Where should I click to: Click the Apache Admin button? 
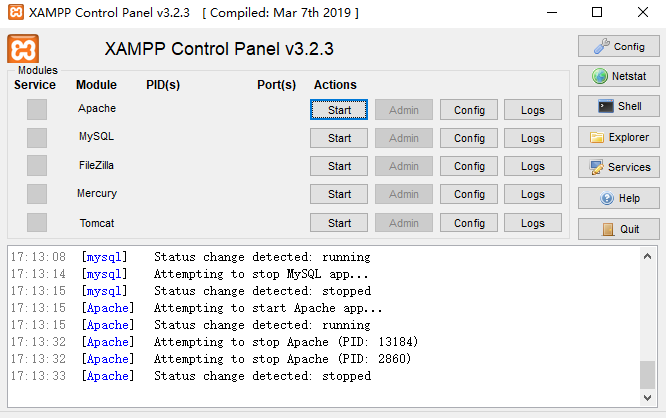pos(404,110)
